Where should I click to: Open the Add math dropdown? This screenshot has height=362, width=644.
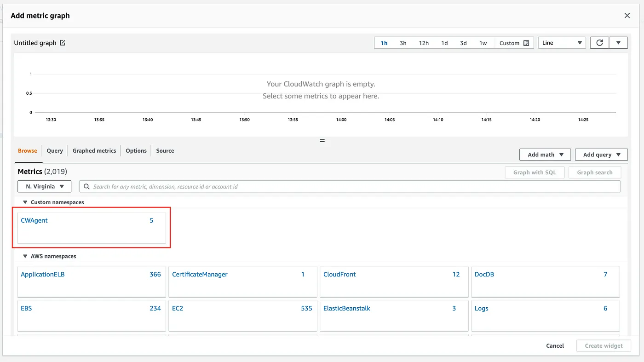coord(545,155)
